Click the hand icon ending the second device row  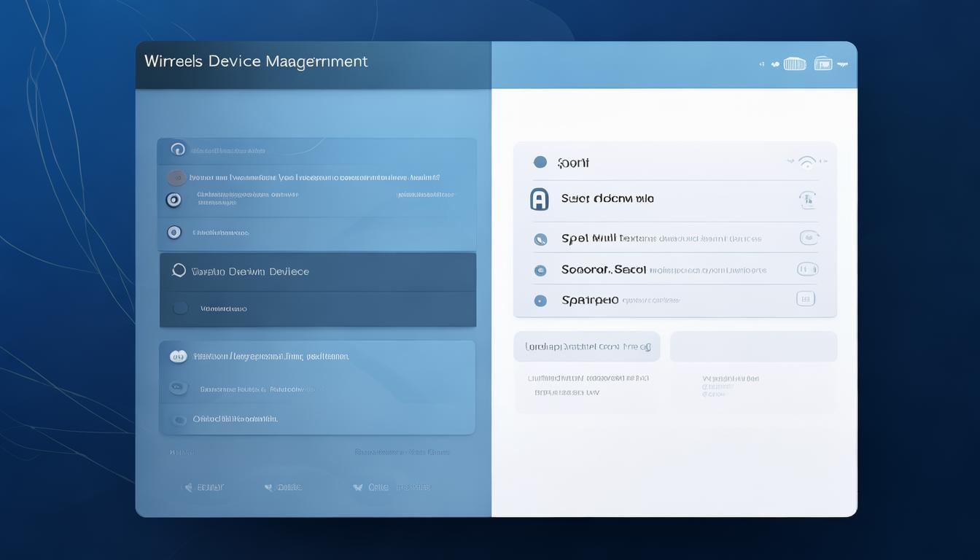(807, 199)
